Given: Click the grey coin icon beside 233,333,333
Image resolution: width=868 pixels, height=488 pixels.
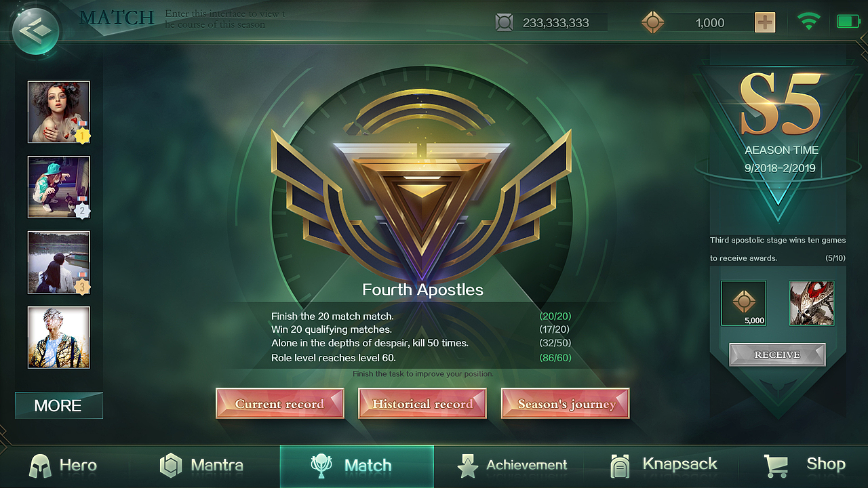Looking at the screenshot, I should tap(505, 22).
